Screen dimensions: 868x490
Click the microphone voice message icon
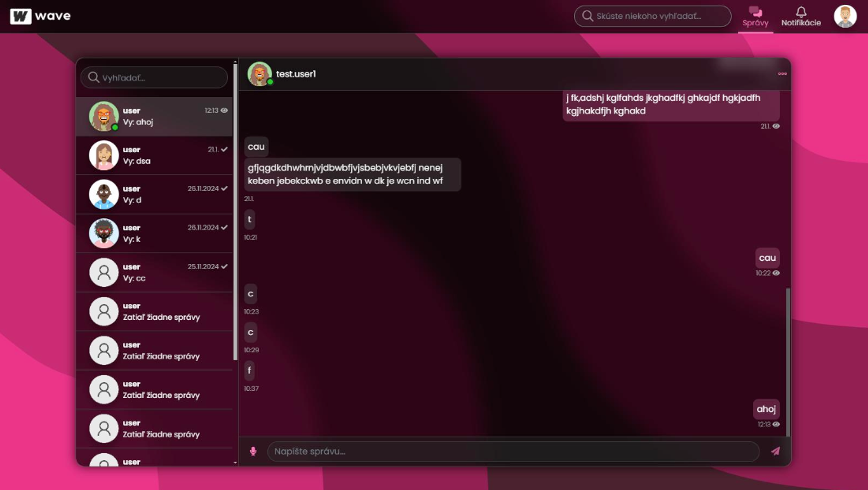point(253,451)
